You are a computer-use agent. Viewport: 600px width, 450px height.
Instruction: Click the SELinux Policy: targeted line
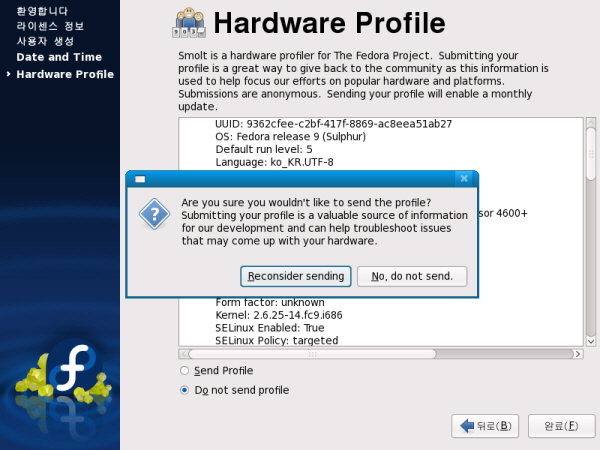(x=277, y=341)
